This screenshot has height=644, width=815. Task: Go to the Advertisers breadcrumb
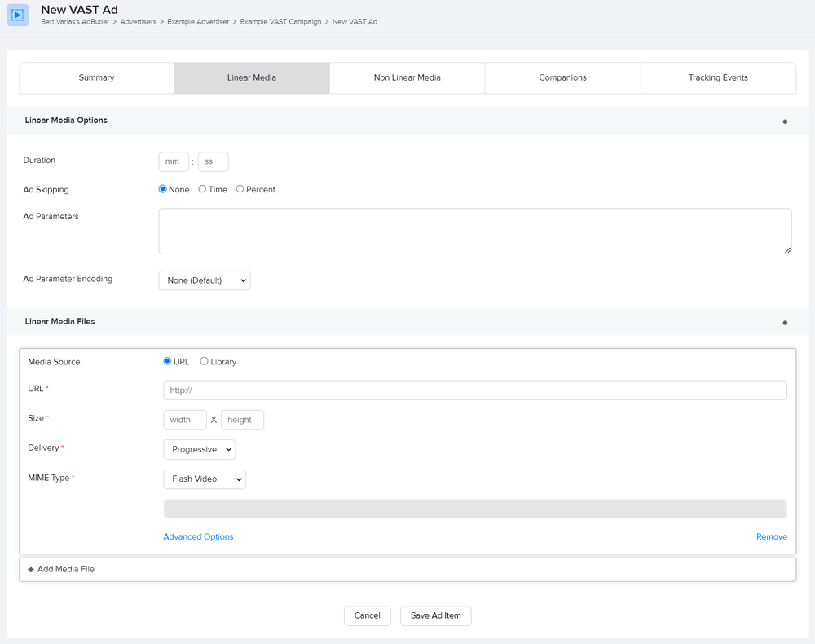pos(139,22)
